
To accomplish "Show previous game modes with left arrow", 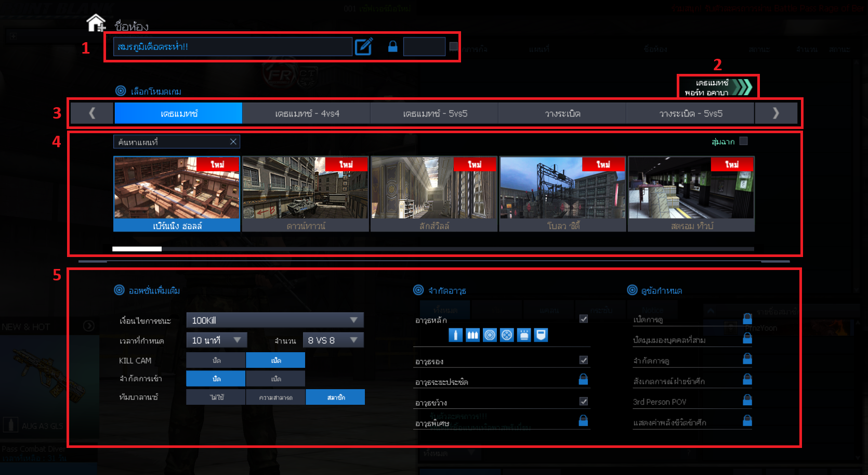I will pyautogui.click(x=92, y=113).
